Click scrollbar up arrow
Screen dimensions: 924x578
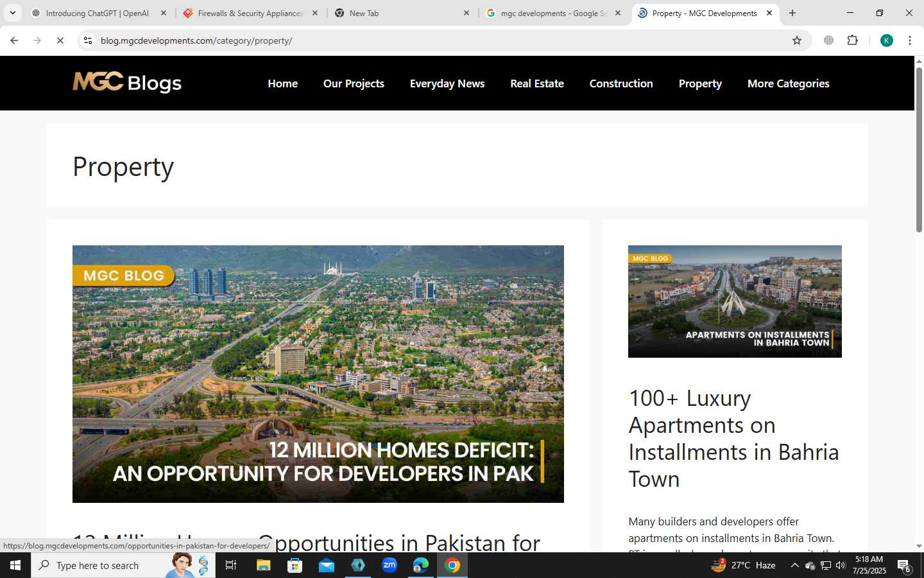tap(919, 61)
